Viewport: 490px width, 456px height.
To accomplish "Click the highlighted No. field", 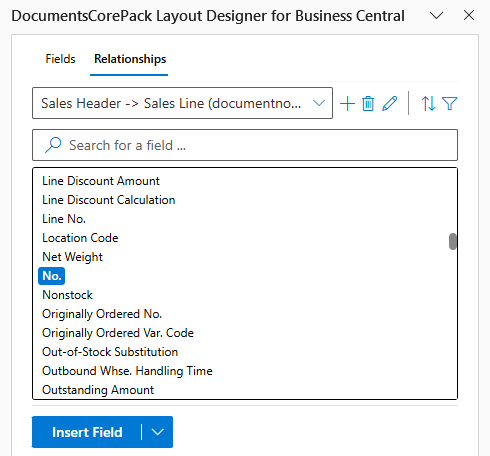I will click(51, 276).
